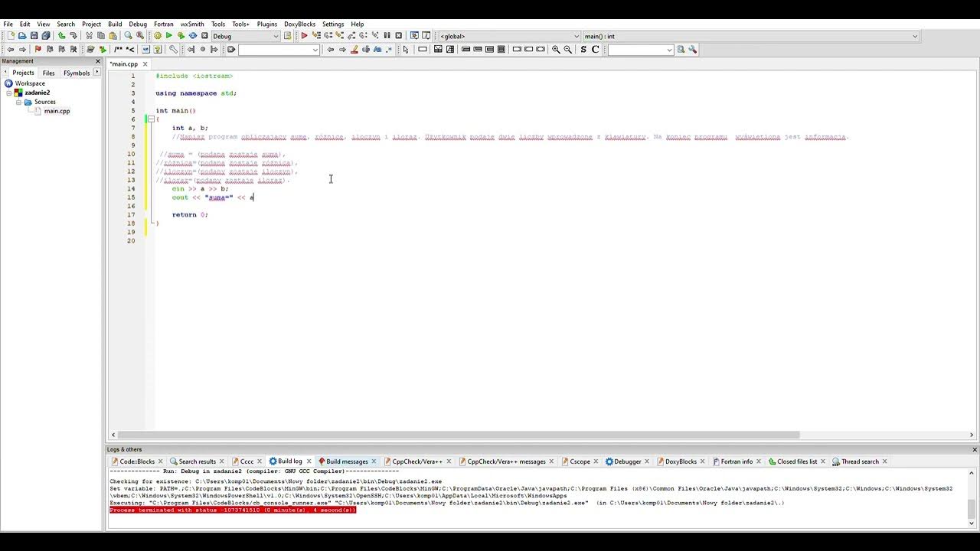Click the Build and run icon
Viewport: 980px width, 551px height.
[181, 36]
